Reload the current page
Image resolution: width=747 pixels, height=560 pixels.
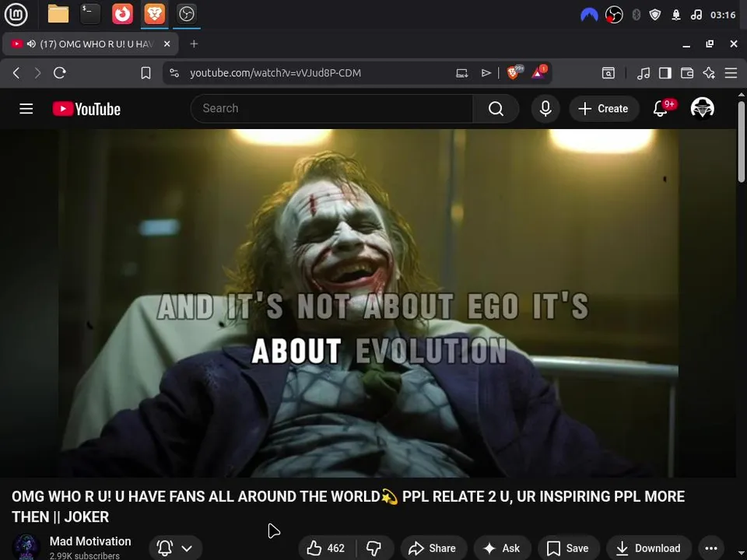click(60, 73)
